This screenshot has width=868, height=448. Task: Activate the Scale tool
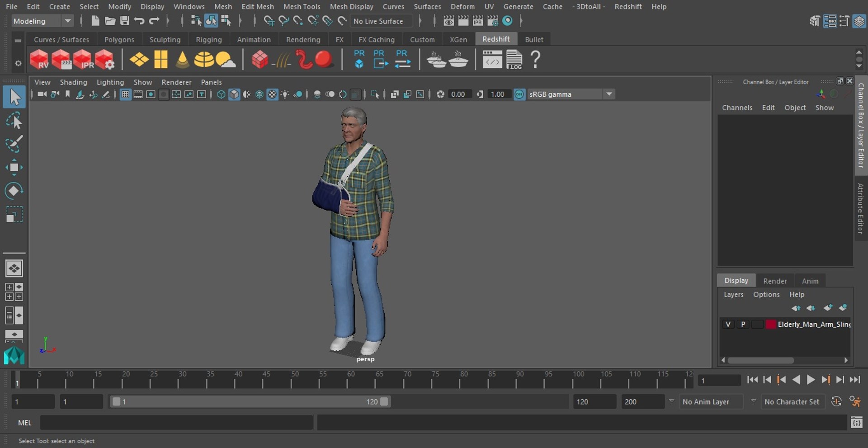(x=14, y=214)
